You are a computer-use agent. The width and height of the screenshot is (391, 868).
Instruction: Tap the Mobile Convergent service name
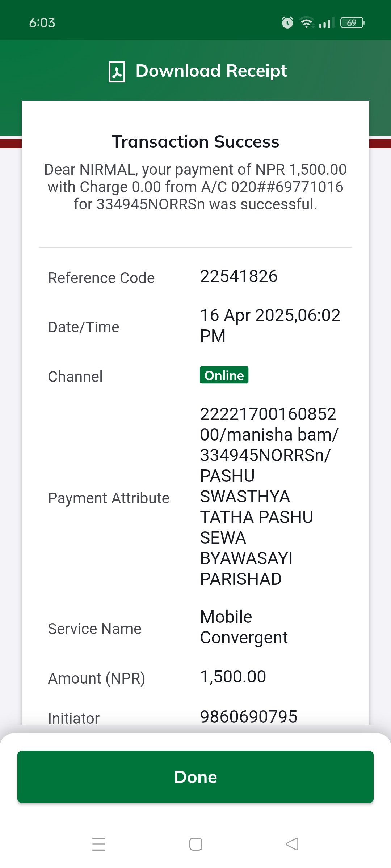244,627
